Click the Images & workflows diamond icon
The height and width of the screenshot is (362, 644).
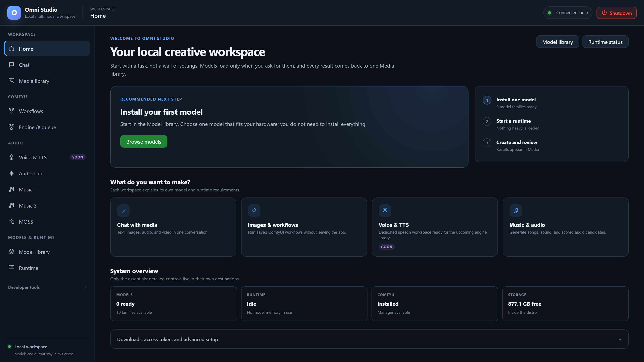[254, 211]
